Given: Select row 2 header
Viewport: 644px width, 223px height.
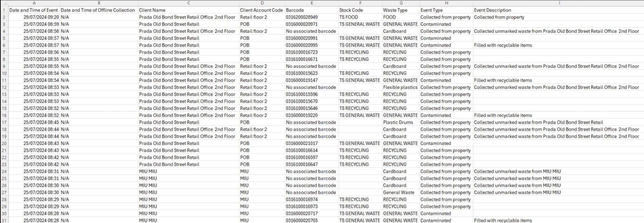Looking at the screenshot, I should coord(4,17).
